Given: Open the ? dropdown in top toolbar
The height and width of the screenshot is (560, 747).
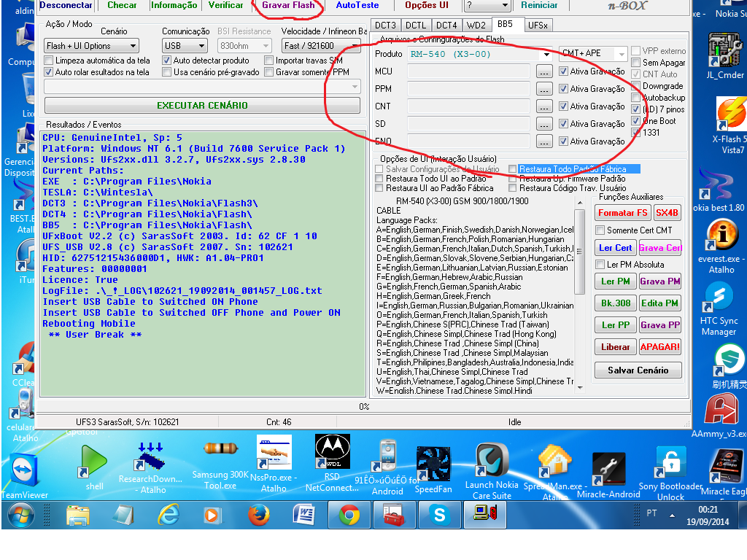Looking at the screenshot, I should [x=487, y=5].
